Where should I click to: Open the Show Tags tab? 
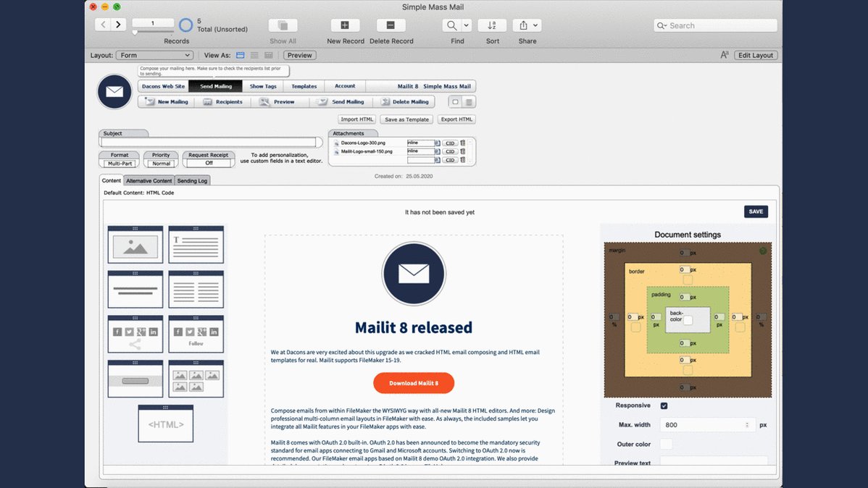tap(263, 86)
